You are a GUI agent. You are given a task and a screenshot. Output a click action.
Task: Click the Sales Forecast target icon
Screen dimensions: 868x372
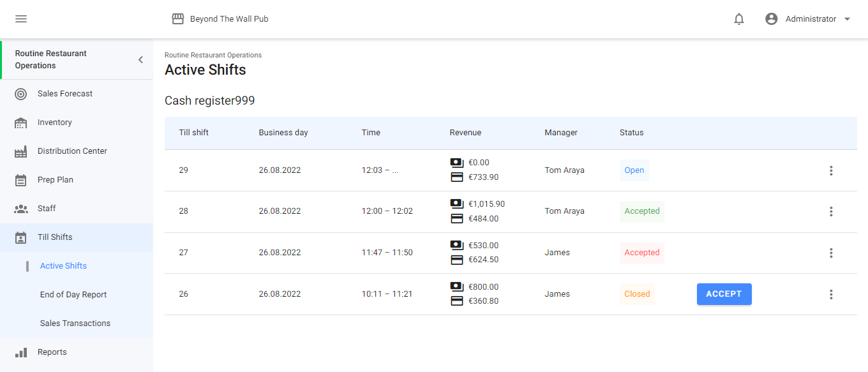click(21, 94)
